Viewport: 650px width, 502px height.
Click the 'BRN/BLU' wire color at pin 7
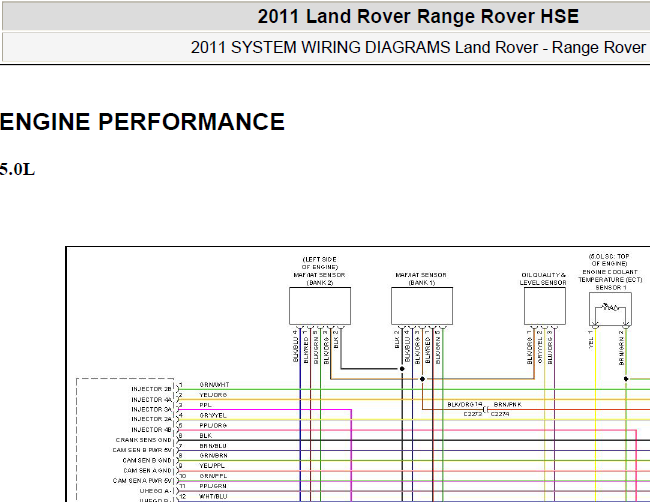point(213,446)
